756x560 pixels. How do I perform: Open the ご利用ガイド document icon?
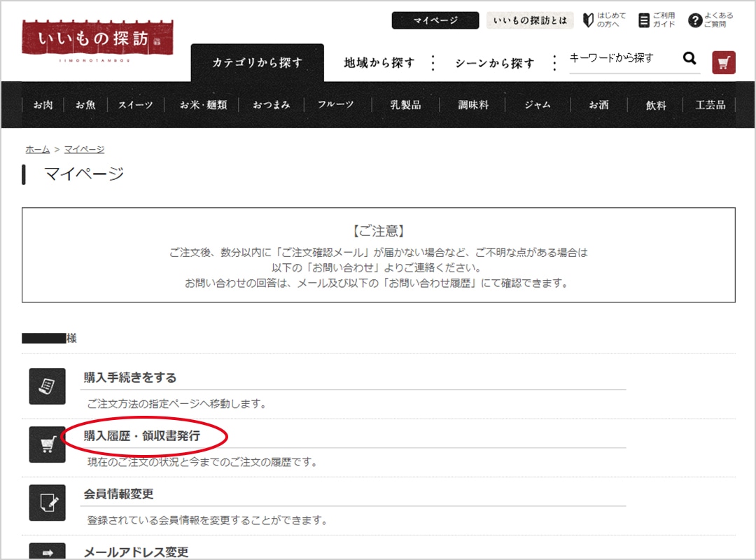tap(644, 20)
